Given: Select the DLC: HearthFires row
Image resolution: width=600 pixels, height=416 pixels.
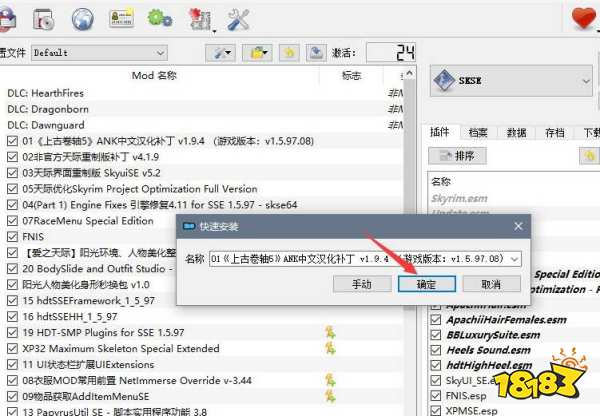Looking at the screenshot, I should (x=201, y=93).
